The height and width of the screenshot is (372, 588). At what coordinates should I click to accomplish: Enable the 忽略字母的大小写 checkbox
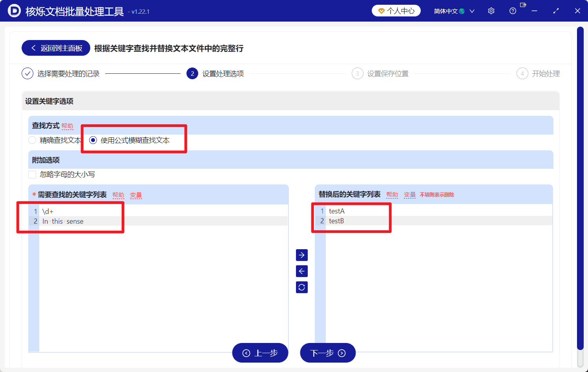[x=32, y=174]
